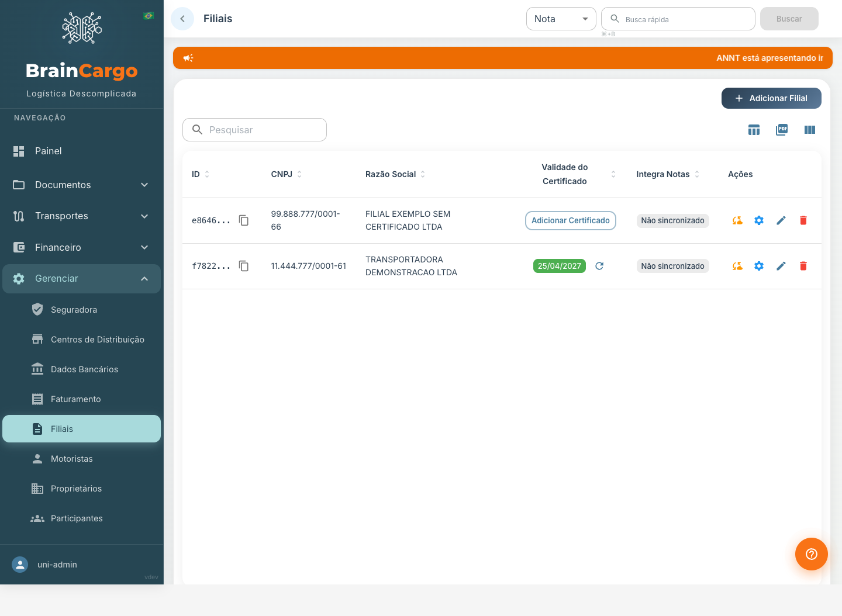Viewport: 842px width, 616px height.
Task: Export the table as PDF
Action: point(782,130)
